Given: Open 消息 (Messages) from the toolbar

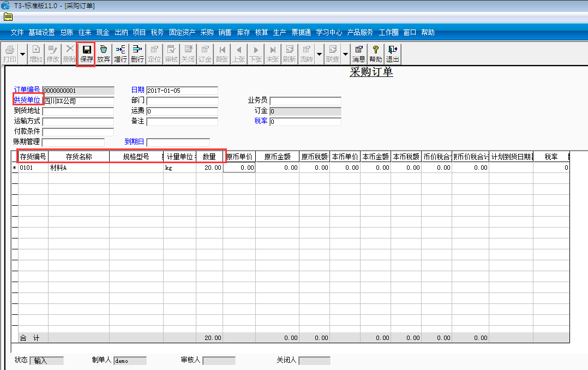Looking at the screenshot, I should (358, 54).
